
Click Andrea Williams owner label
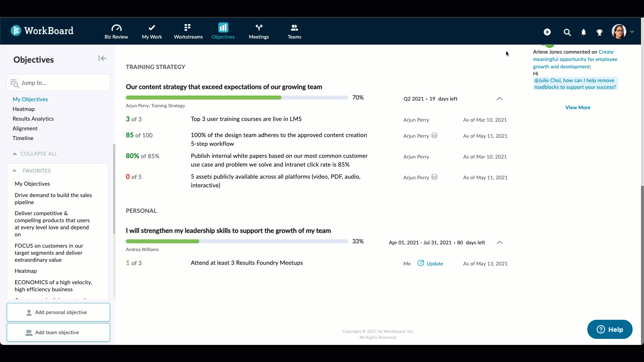click(142, 249)
